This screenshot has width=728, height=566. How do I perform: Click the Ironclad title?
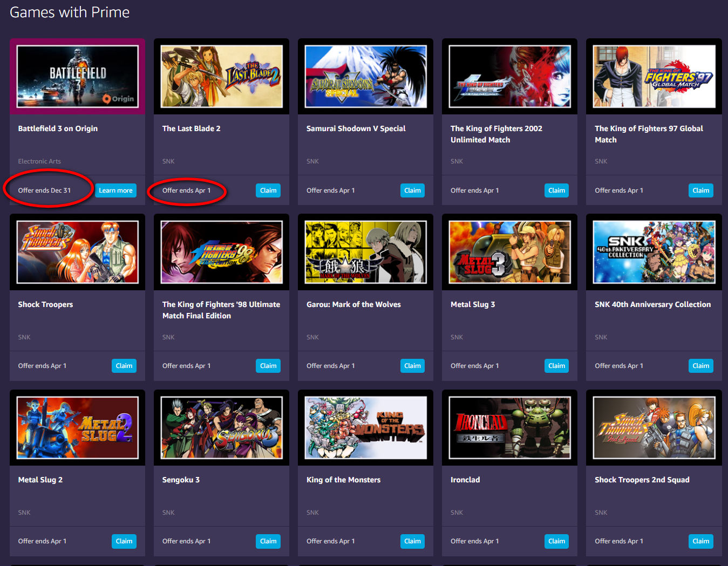[x=465, y=480]
